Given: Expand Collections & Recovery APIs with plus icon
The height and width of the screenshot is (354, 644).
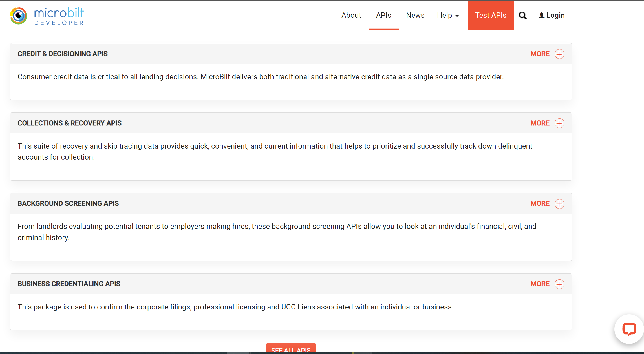Looking at the screenshot, I should [559, 123].
